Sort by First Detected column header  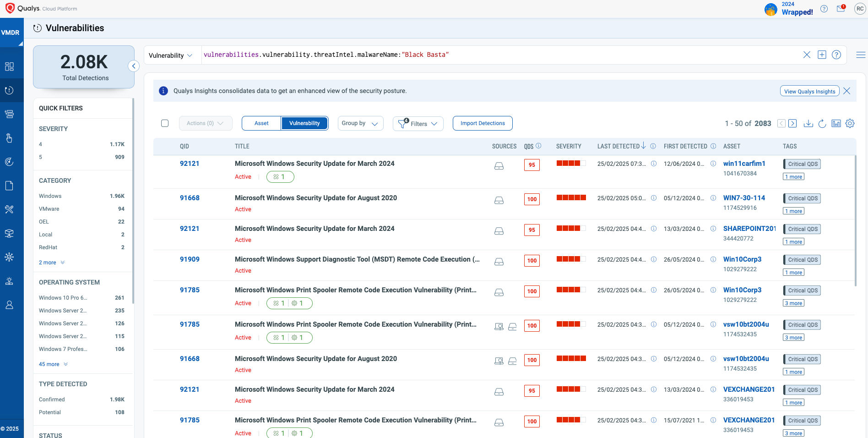685,146
